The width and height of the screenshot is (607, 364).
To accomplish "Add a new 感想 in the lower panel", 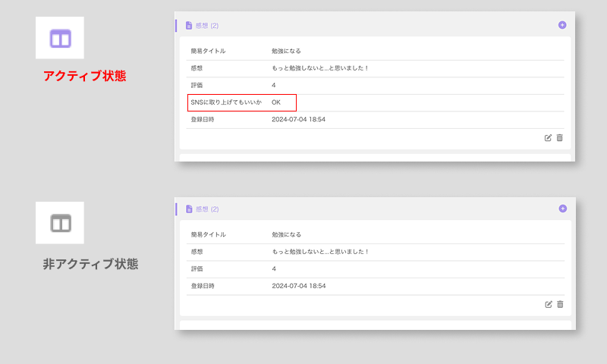I will 562,209.
